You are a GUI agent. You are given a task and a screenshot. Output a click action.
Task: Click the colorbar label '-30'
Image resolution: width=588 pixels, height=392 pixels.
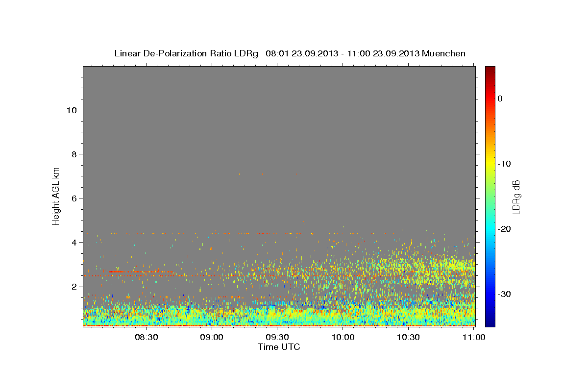(x=505, y=294)
